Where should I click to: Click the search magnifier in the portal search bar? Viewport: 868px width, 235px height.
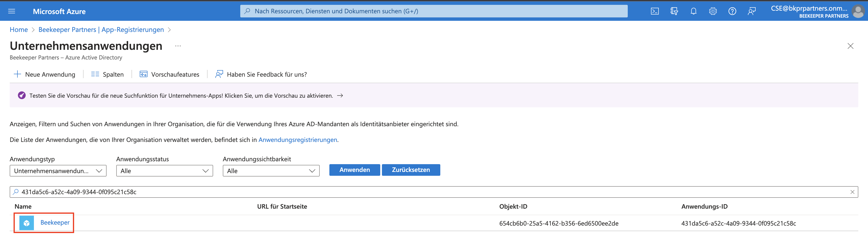(x=247, y=11)
